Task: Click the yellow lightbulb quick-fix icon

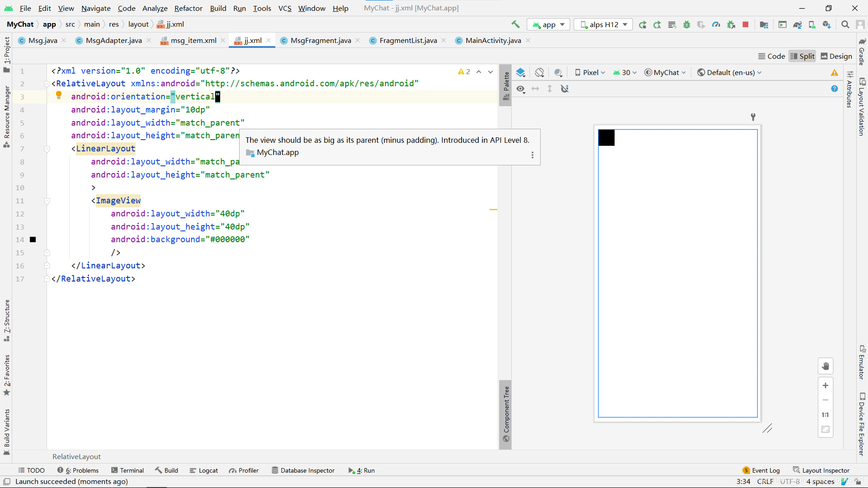Action: click(59, 95)
